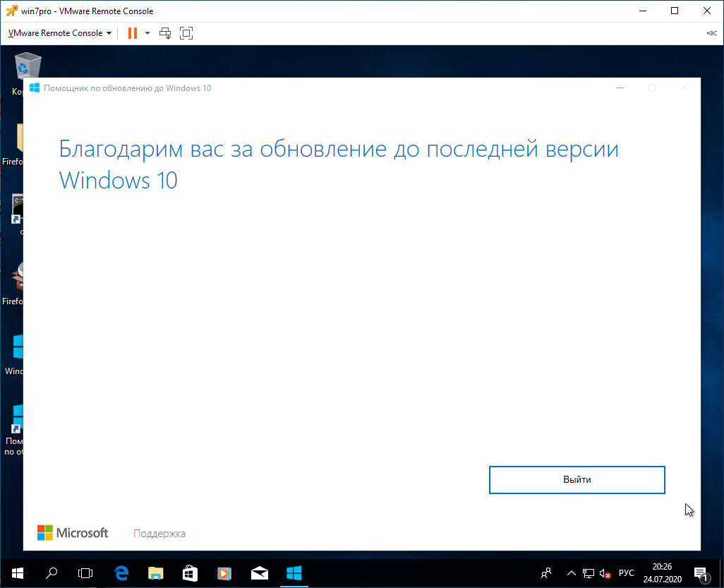Open network status tray icon
This screenshot has width=724, height=588.
[x=589, y=573]
